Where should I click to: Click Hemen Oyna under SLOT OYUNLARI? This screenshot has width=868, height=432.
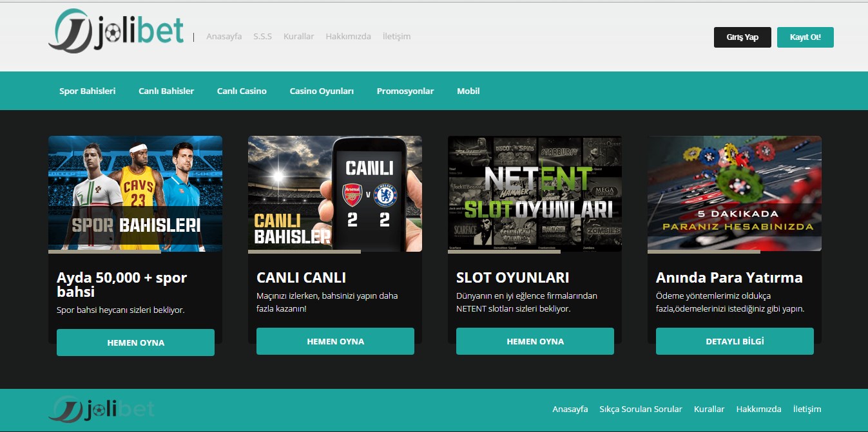pyautogui.click(x=535, y=341)
